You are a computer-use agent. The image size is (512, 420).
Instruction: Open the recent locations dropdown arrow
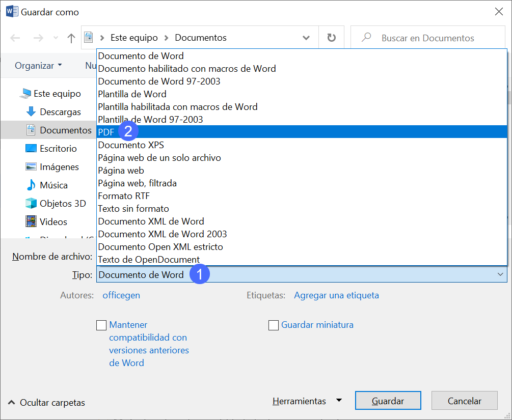[x=56, y=38]
